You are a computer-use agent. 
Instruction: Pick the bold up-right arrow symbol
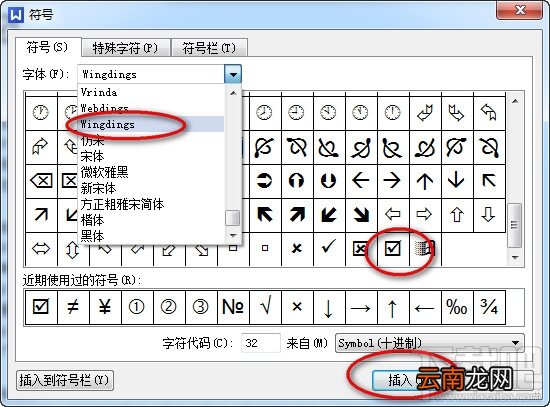coord(297,215)
